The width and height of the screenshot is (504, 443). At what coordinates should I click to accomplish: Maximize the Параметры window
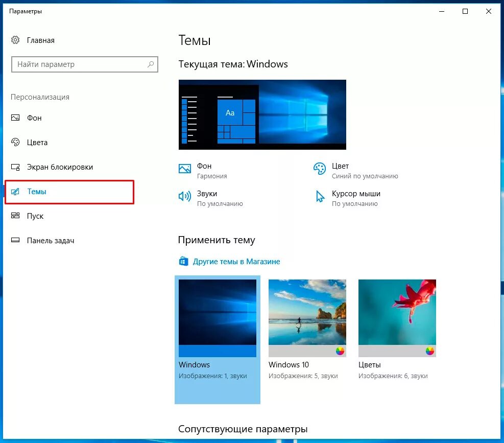coord(465,11)
